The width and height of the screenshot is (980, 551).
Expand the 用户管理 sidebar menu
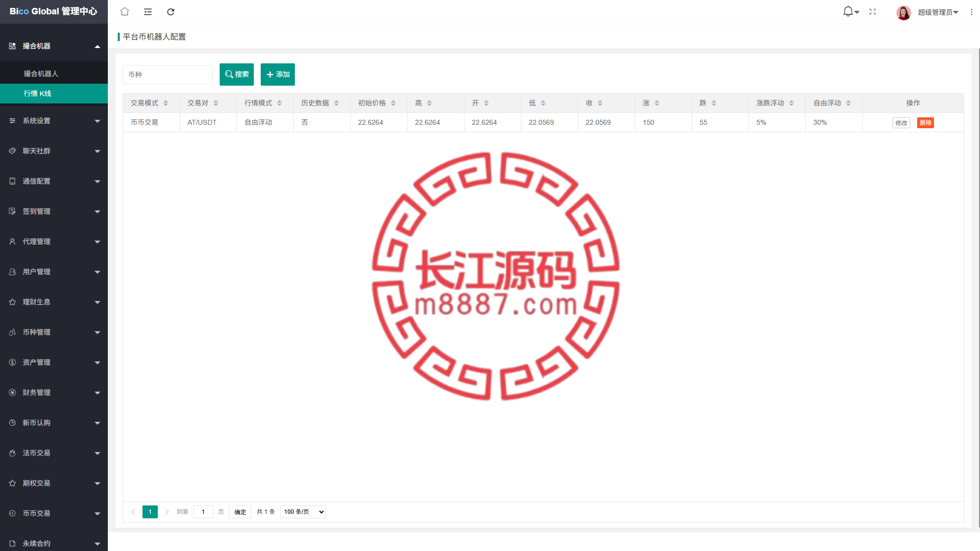54,272
